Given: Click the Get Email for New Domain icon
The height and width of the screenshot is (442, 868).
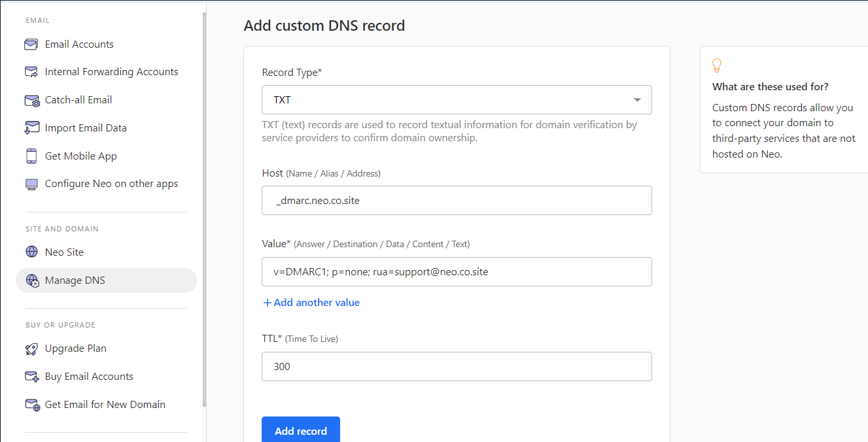Looking at the screenshot, I should coord(32,405).
